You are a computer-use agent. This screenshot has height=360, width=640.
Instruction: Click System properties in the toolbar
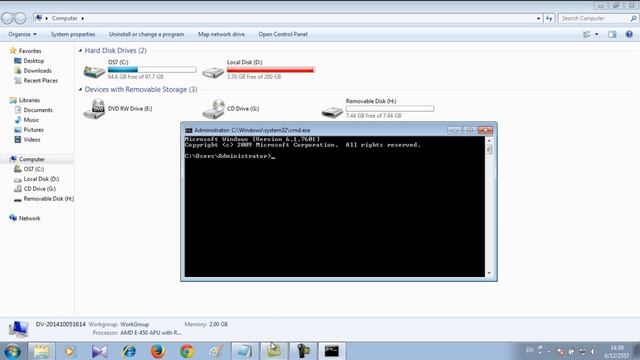73,34
